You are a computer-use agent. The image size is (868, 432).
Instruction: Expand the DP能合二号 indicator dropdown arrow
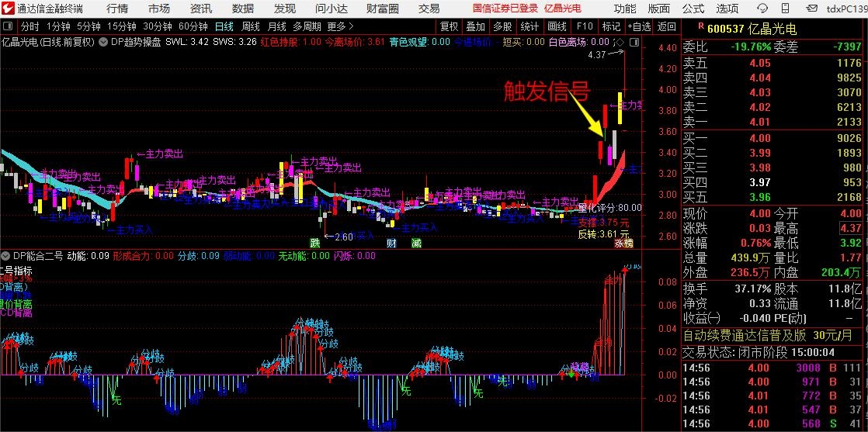tap(6, 255)
